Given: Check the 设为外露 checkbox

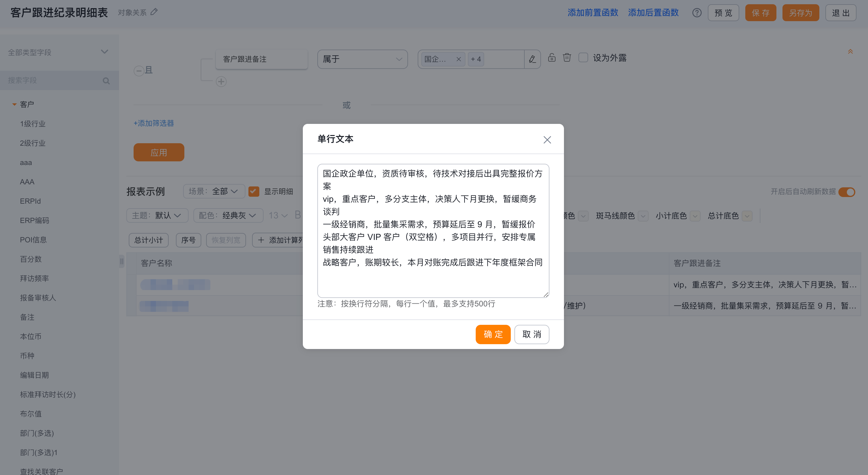Looking at the screenshot, I should (583, 58).
